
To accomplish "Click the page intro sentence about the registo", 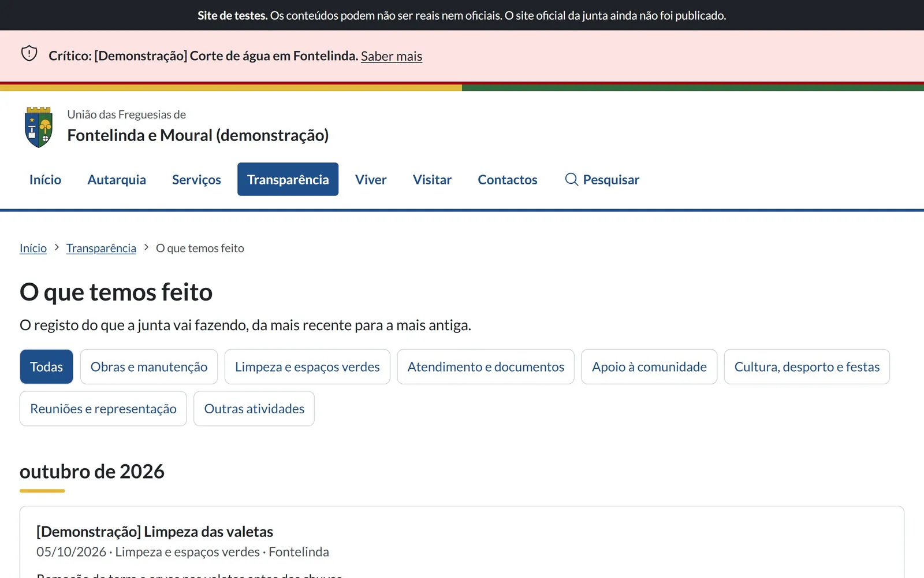I will (x=245, y=325).
